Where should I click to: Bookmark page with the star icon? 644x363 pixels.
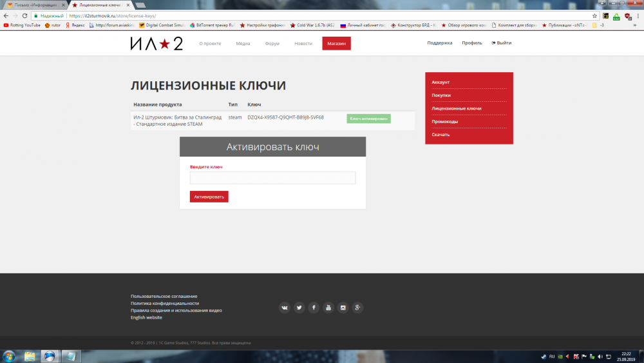click(594, 15)
